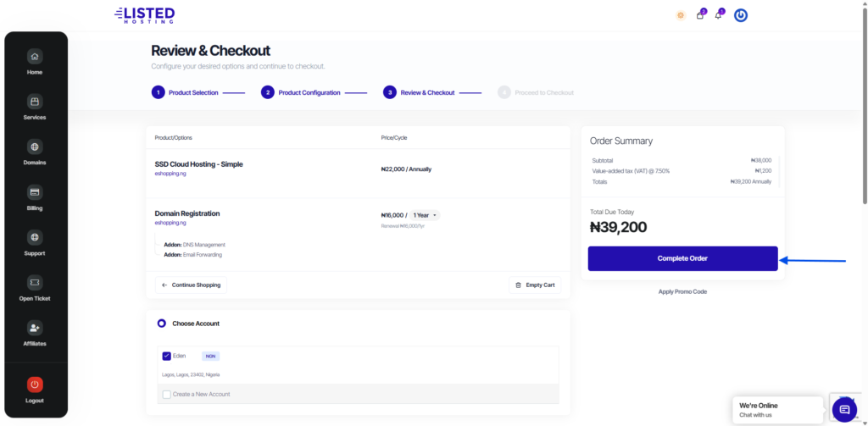Click the Support sidebar icon
Screen dimensions: 868x426
[x=35, y=237]
